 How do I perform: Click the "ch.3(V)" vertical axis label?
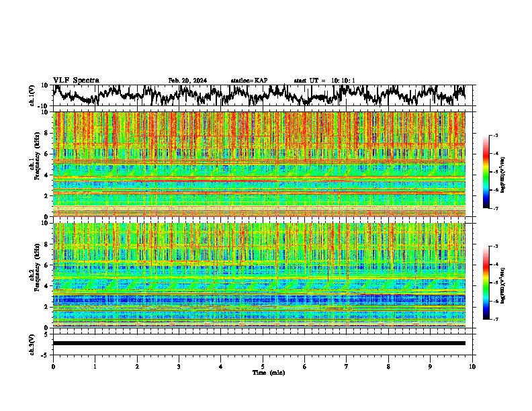tap(32, 345)
